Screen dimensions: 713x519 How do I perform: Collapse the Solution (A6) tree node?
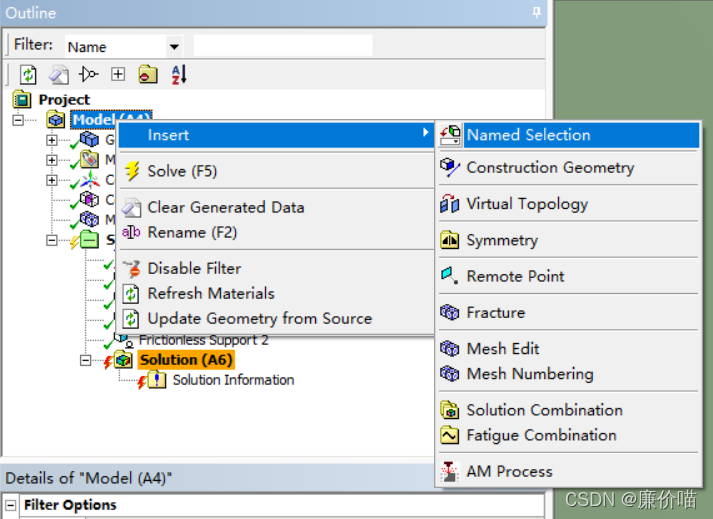[x=85, y=360]
